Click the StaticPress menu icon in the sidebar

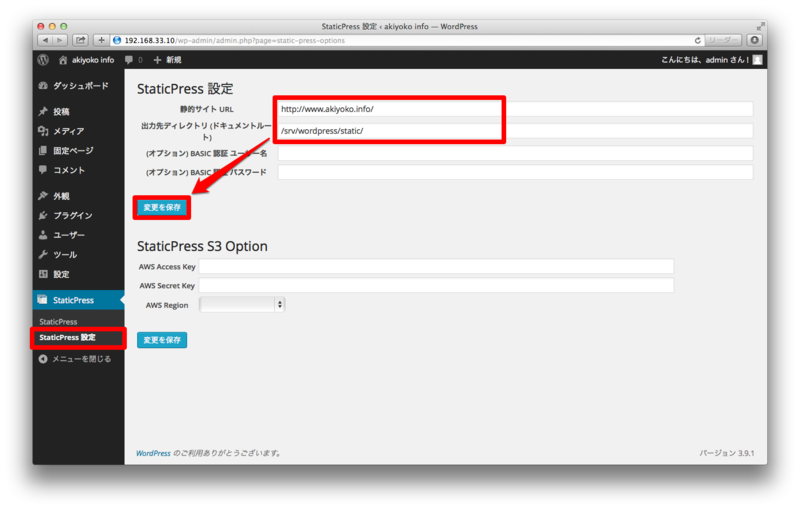pyautogui.click(x=43, y=300)
